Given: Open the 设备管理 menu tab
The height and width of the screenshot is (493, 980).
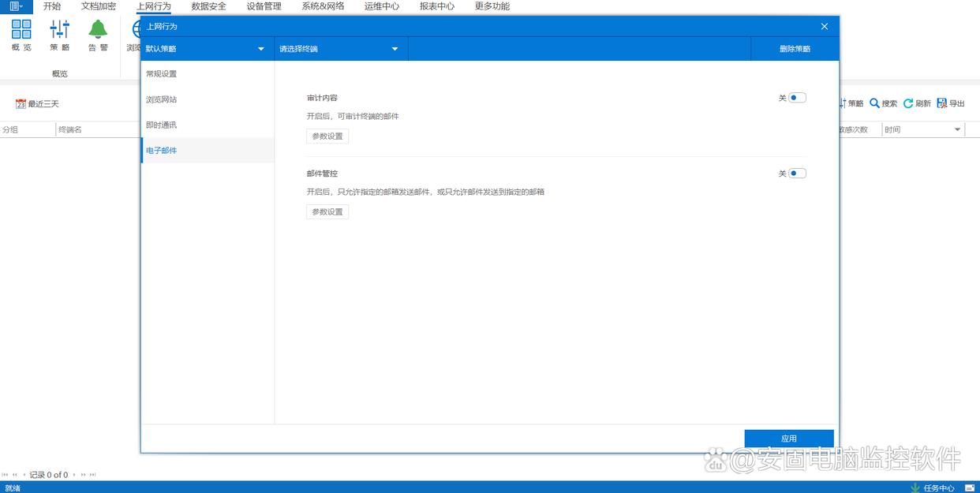Looking at the screenshot, I should point(264,6).
